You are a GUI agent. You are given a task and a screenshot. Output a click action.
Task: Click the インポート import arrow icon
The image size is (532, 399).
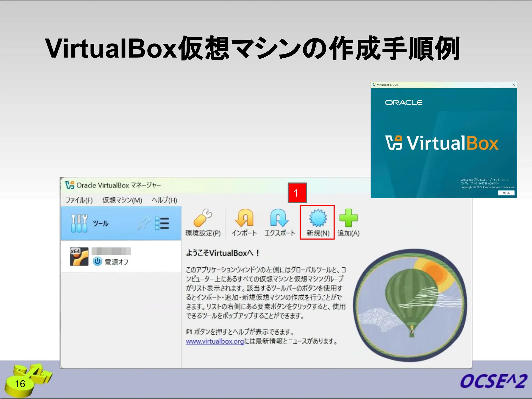[244, 218]
